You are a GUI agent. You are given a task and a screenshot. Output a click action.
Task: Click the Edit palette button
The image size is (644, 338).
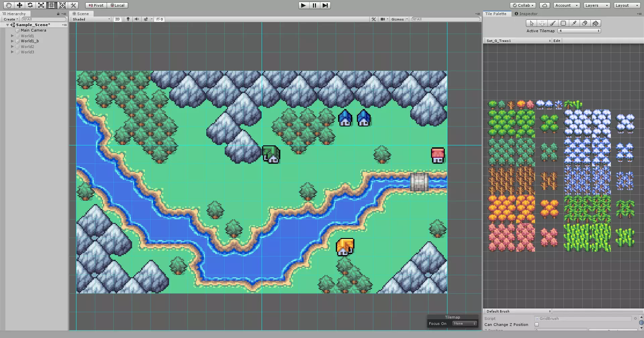point(557,41)
